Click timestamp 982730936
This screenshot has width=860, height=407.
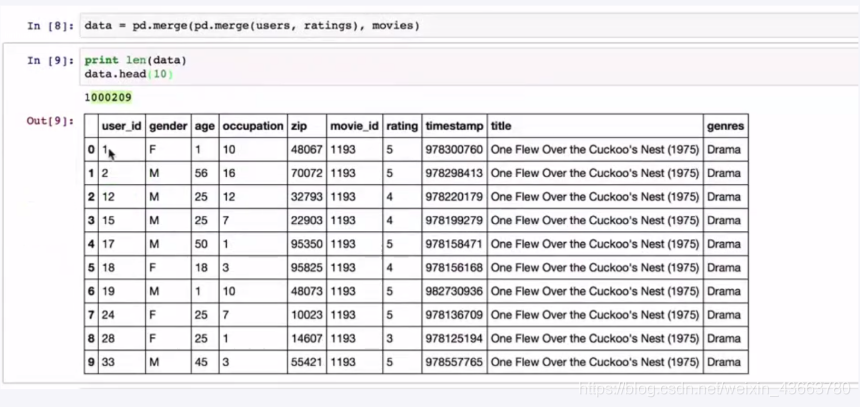[x=454, y=291]
